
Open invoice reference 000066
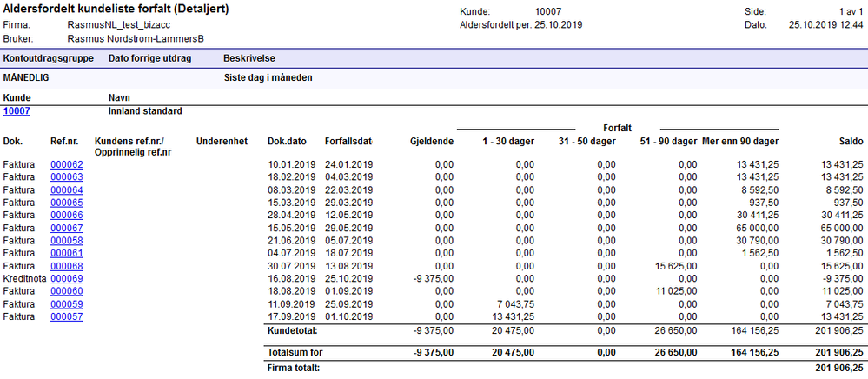(x=66, y=215)
